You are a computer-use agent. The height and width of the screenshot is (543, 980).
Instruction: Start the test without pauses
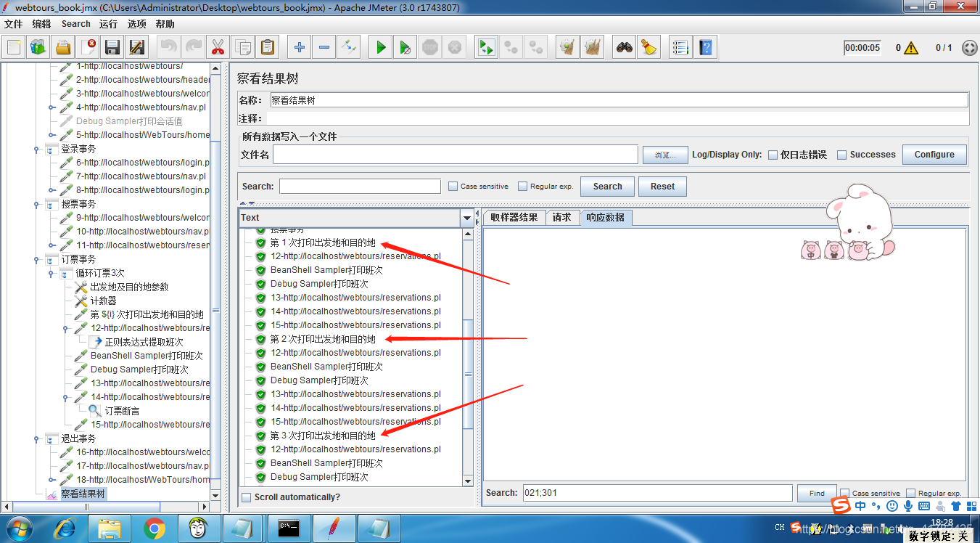click(405, 48)
